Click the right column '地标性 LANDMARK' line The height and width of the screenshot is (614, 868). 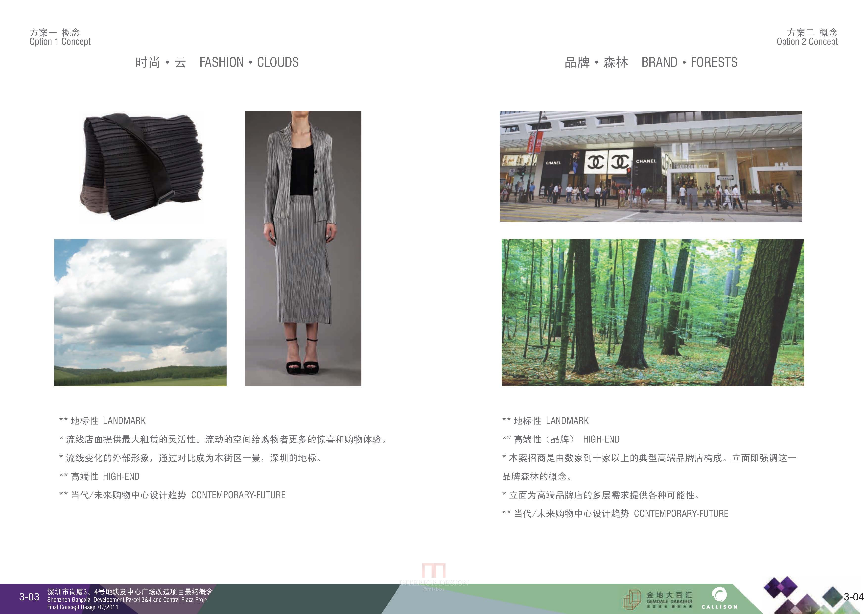[545, 421]
